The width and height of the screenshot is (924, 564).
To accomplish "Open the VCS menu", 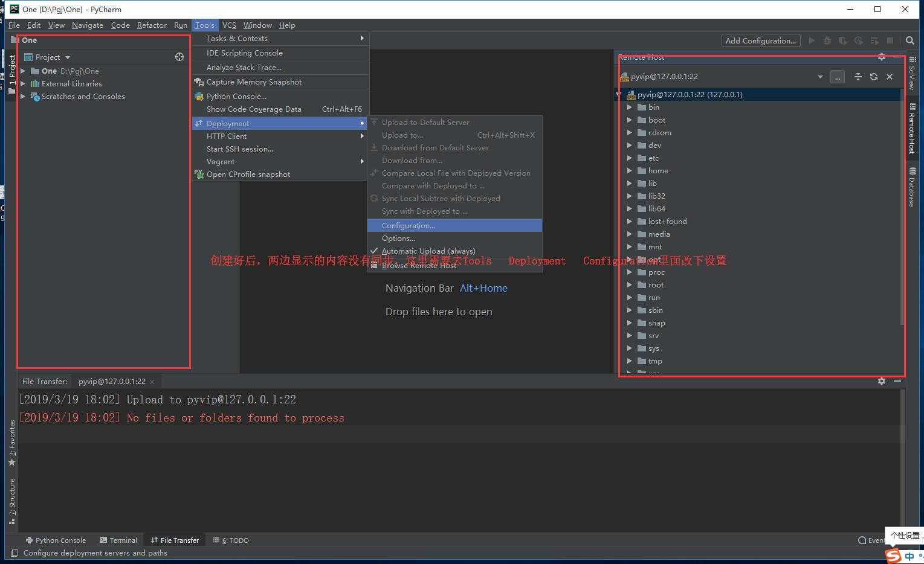I will [229, 25].
